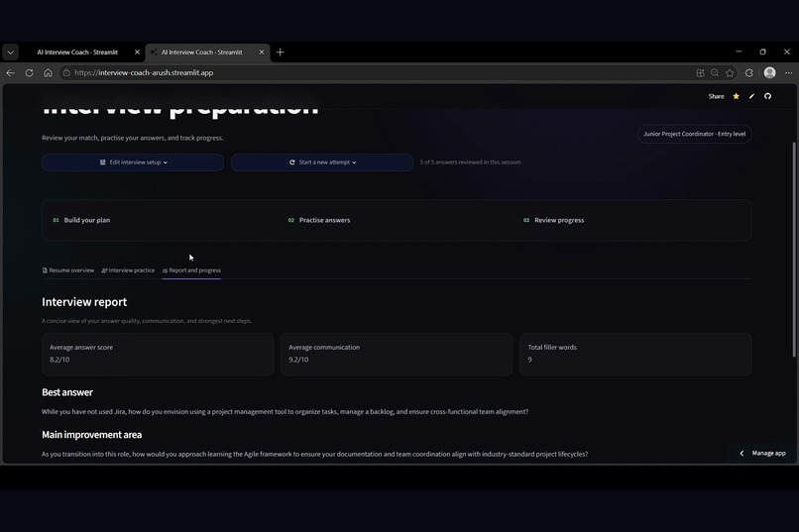The image size is (799, 532).
Task: Open the apps grid icon in the address bar
Action: [x=700, y=72]
